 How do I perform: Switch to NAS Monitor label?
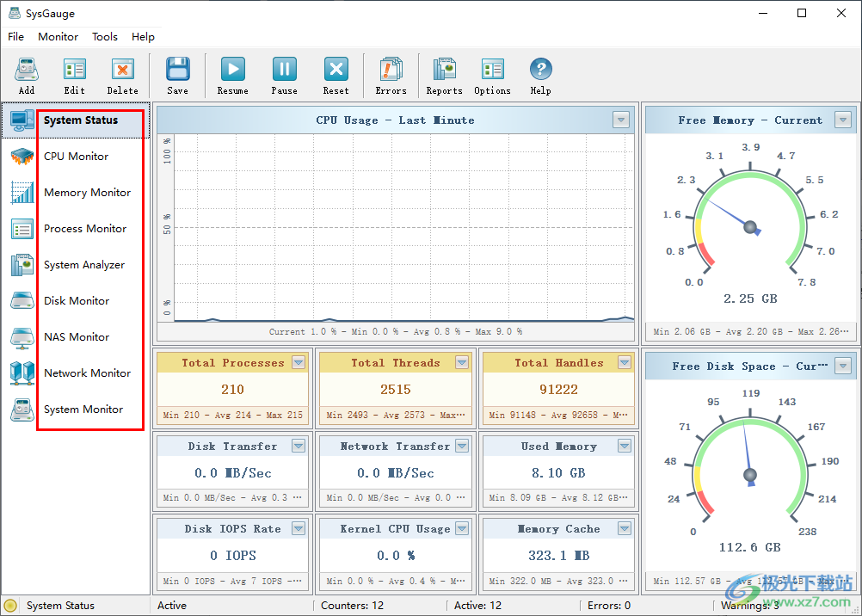click(x=77, y=337)
